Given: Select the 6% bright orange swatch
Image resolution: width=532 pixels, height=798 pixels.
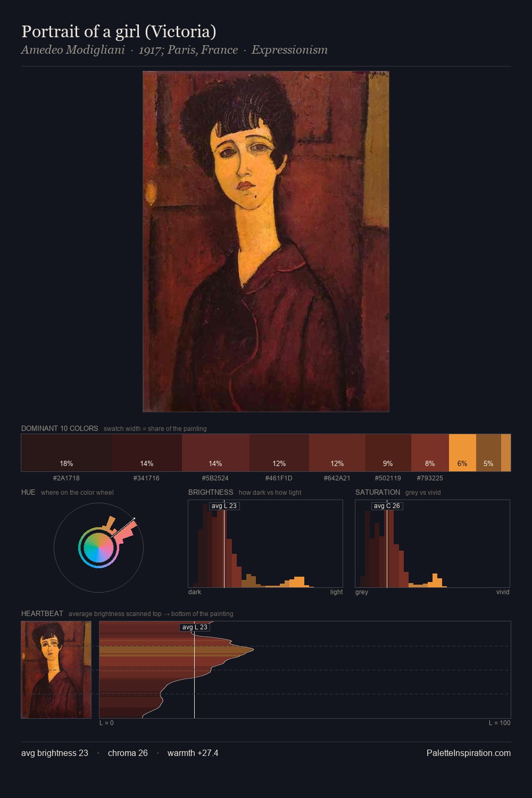Looking at the screenshot, I should pos(462,453).
